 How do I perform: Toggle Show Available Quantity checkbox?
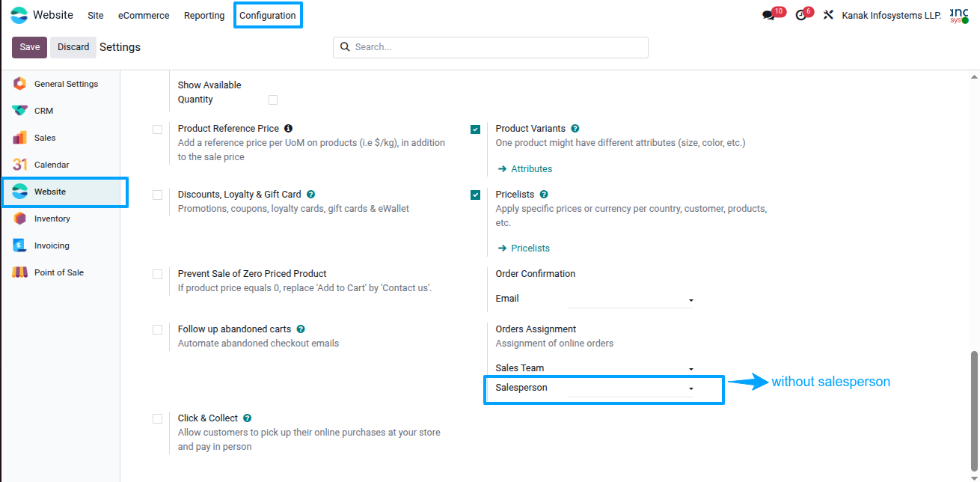tap(273, 100)
